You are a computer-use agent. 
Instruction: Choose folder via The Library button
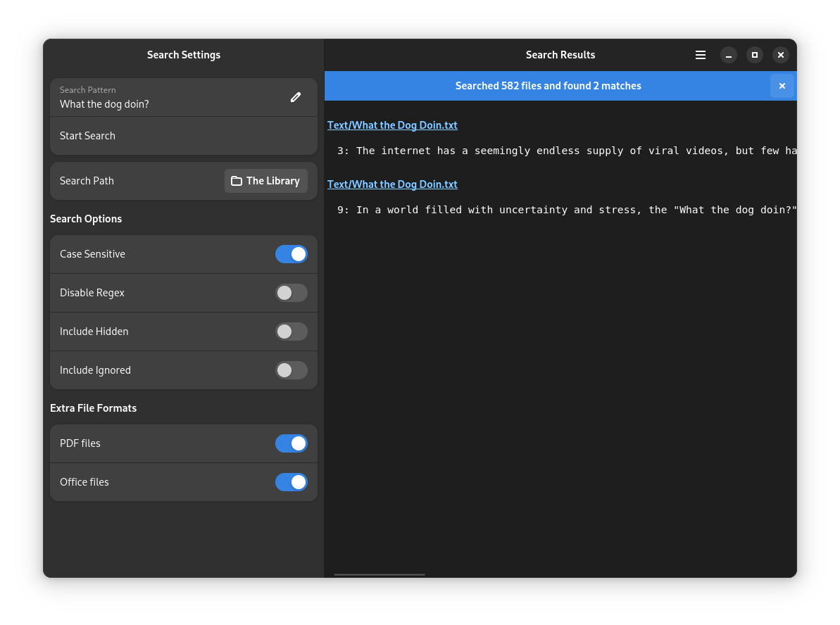click(266, 181)
